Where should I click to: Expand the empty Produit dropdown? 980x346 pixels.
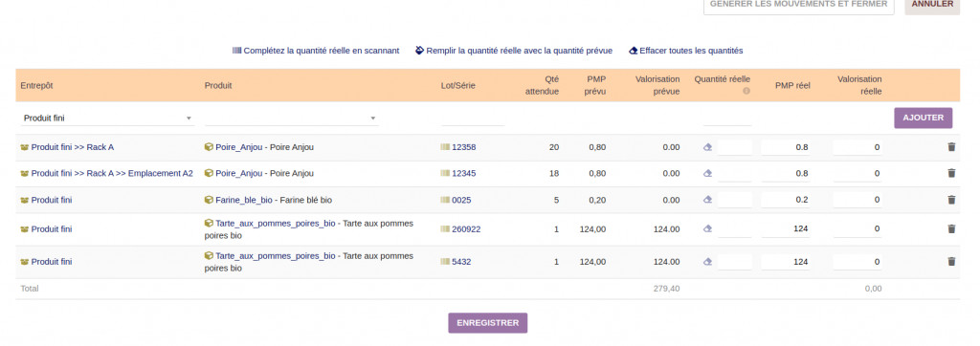[291, 118]
